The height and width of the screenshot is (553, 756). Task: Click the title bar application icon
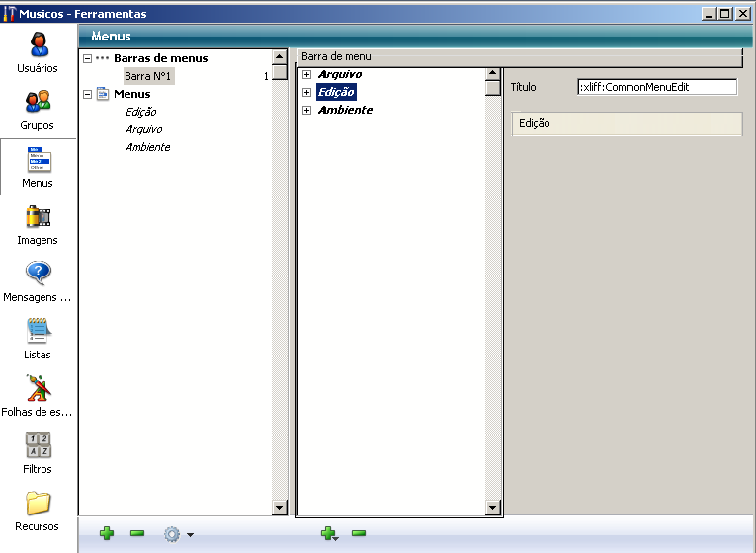coord(9,14)
